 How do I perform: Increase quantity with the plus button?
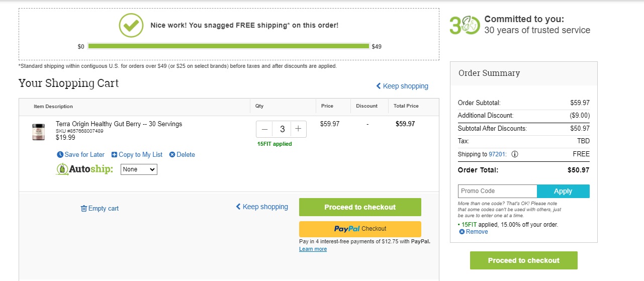point(298,129)
